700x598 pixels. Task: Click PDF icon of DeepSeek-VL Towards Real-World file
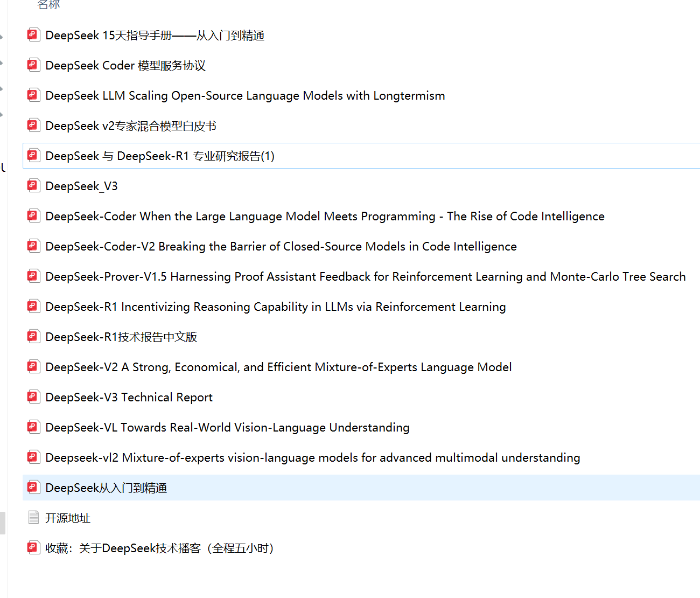(33, 427)
